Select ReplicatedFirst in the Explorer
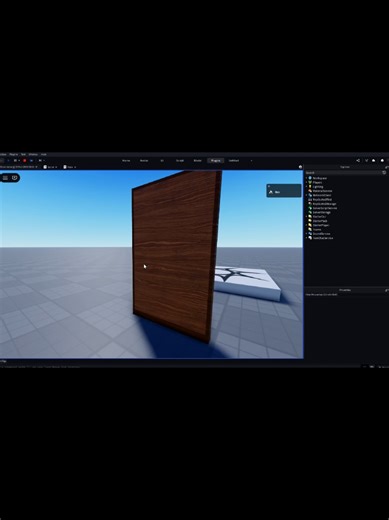 pyautogui.click(x=322, y=199)
